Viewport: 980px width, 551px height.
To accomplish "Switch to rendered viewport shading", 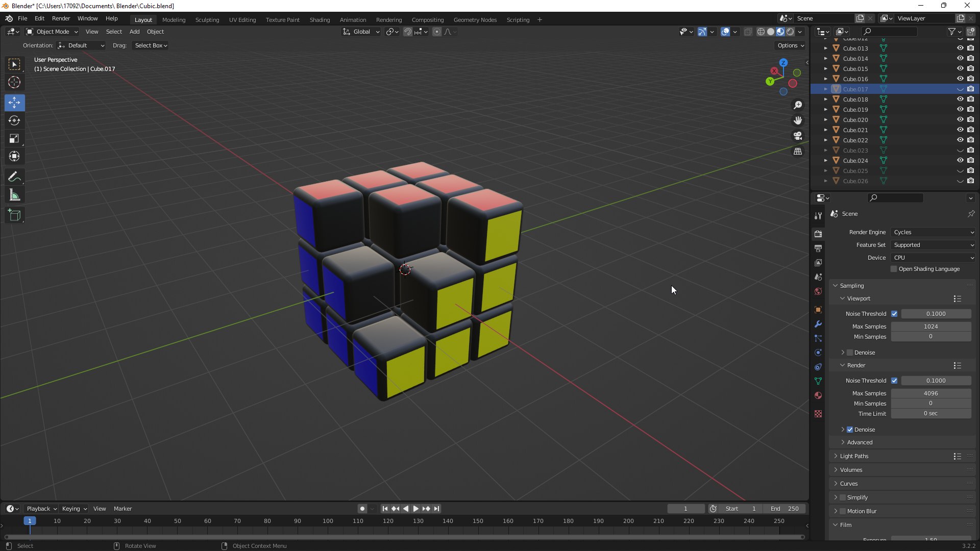I will pyautogui.click(x=790, y=32).
